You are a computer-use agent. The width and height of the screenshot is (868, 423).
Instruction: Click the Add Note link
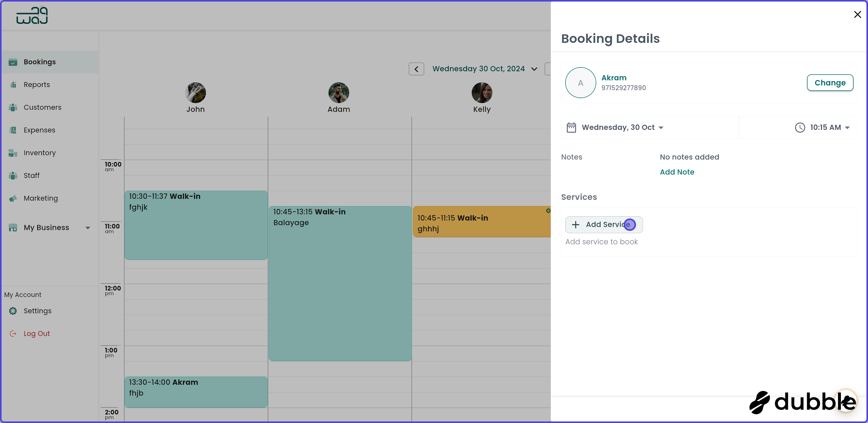coord(677,172)
